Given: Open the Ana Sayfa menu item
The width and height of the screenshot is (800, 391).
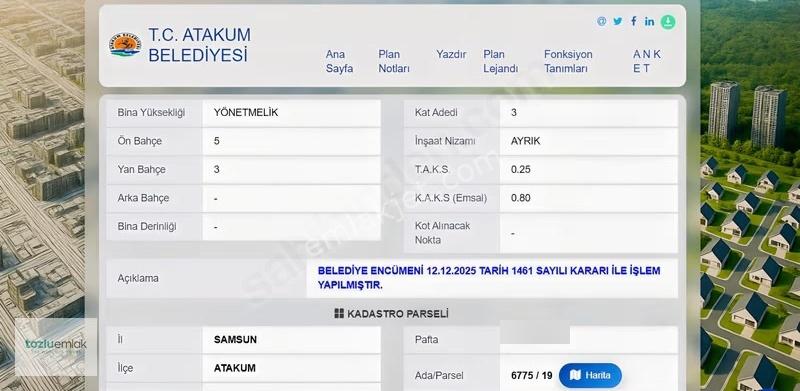Looking at the screenshot, I should [x=339, y=61].
